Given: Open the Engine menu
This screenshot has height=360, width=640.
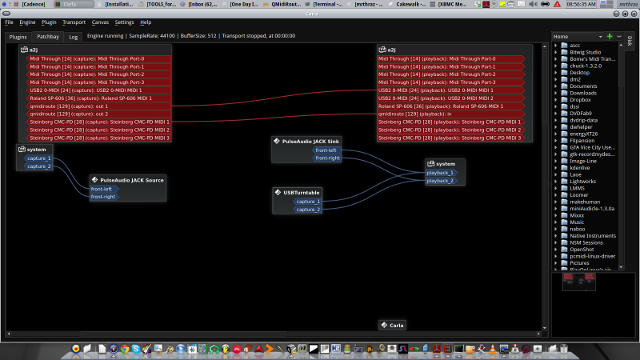Looking at the screenshot, I should point(27,22).
